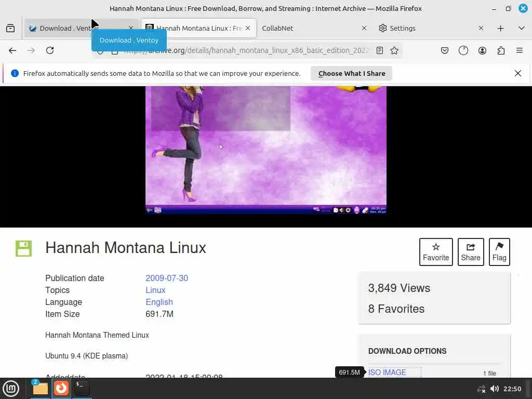Image resolution: width=532 pixels, height=399 pixels.
Task: Bookmark this page with star icon
Action: coord(394,50)
